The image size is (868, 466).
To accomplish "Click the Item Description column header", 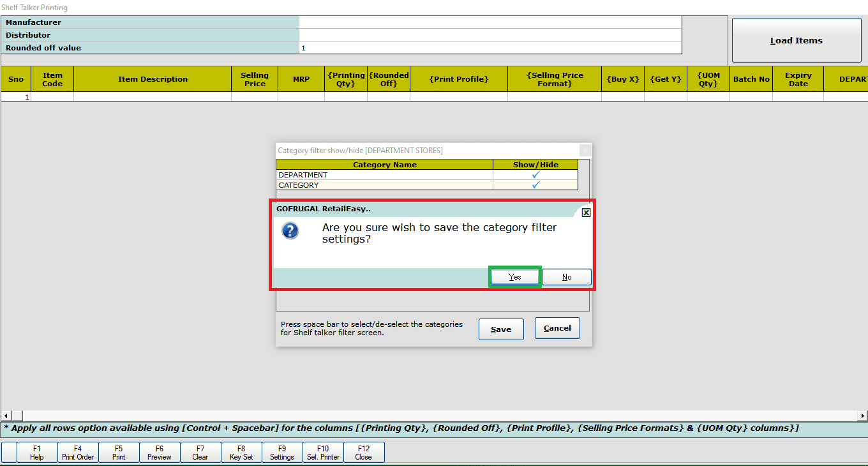I will 153,79.
